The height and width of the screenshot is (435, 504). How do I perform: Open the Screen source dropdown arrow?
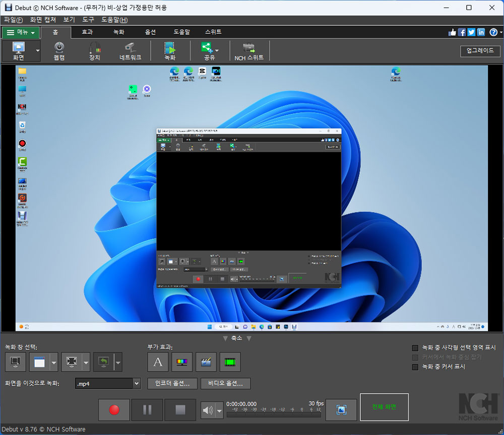point(38,51)
